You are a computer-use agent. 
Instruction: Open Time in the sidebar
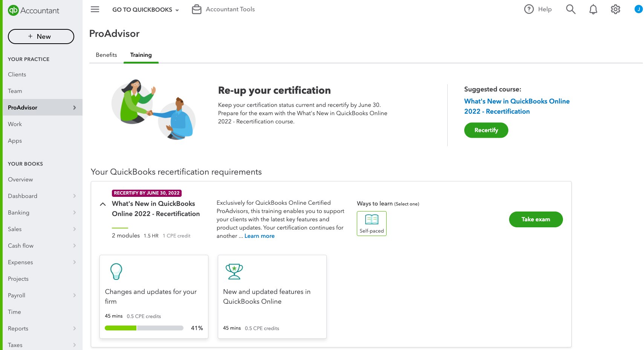[14, 312]
